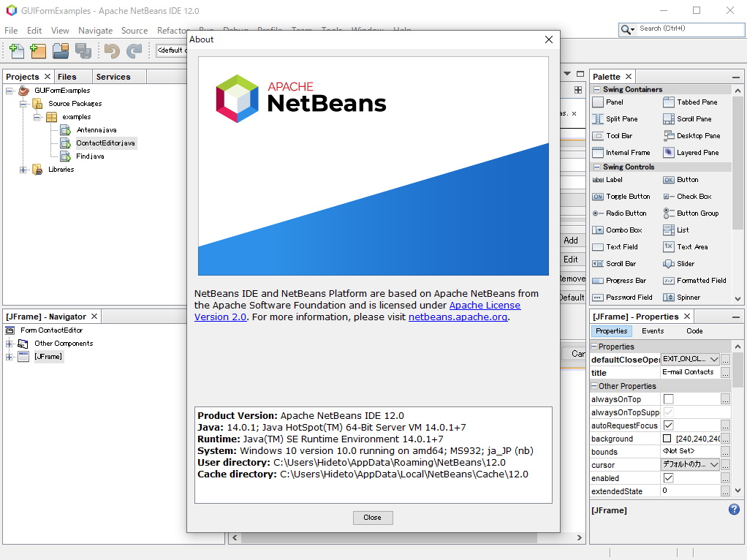Screen dimensions: 747x560
Task: Select the Combo Box control in the Palette
Action: point(625,230)
